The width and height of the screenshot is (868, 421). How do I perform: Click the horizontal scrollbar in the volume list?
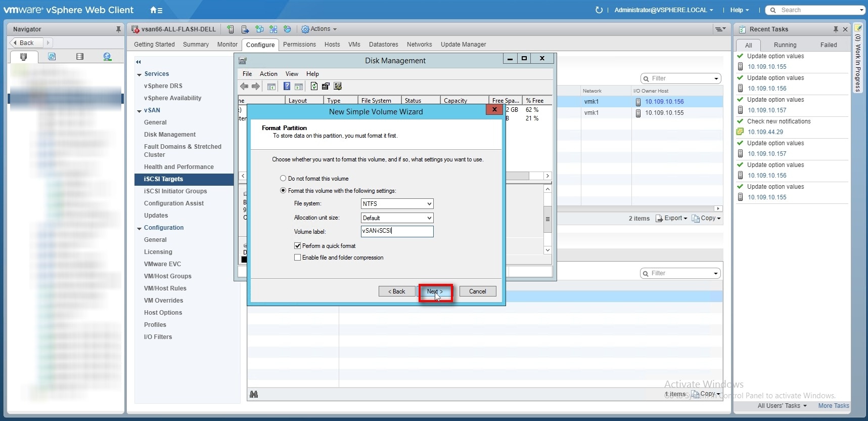[517, 176]
